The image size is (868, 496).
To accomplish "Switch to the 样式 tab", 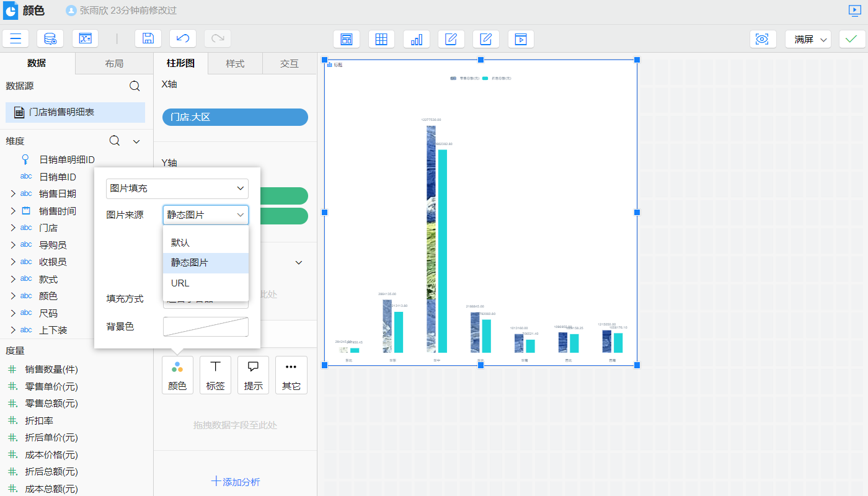I will click(x=235, y=64).
